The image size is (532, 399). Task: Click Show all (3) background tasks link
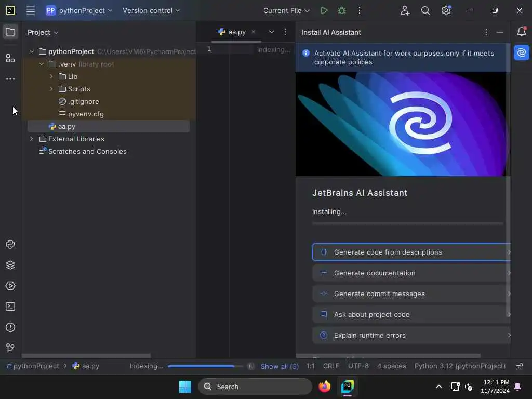coord(280,366)
